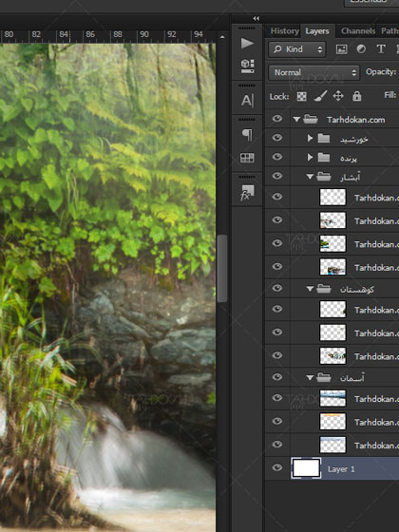Hide first layer inside آبشار group
The height and width of the screenshot is (532, 399).
coord(277,197)
